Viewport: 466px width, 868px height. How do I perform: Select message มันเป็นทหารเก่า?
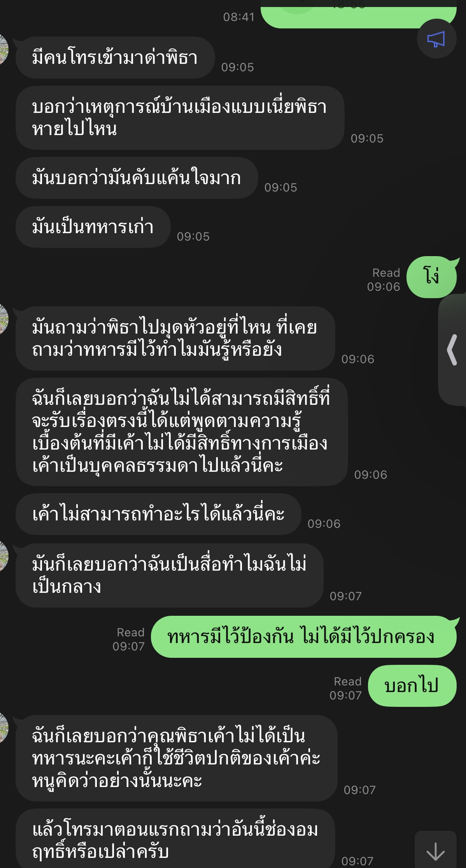pos(93,227)
